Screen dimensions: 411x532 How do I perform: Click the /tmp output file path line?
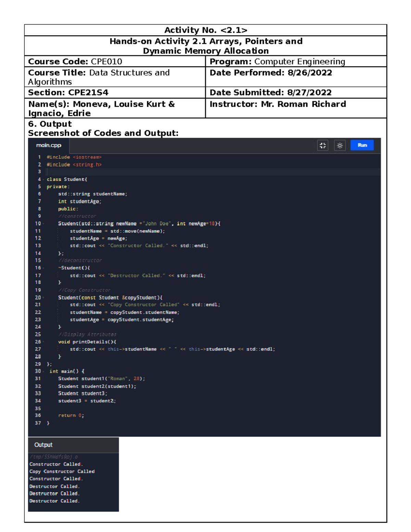(x=53, y=457)
